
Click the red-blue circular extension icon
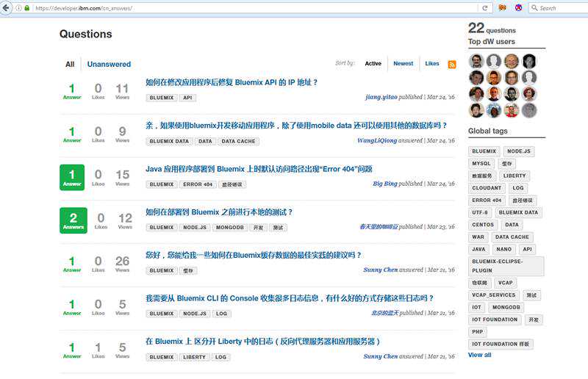click(518, 8)
